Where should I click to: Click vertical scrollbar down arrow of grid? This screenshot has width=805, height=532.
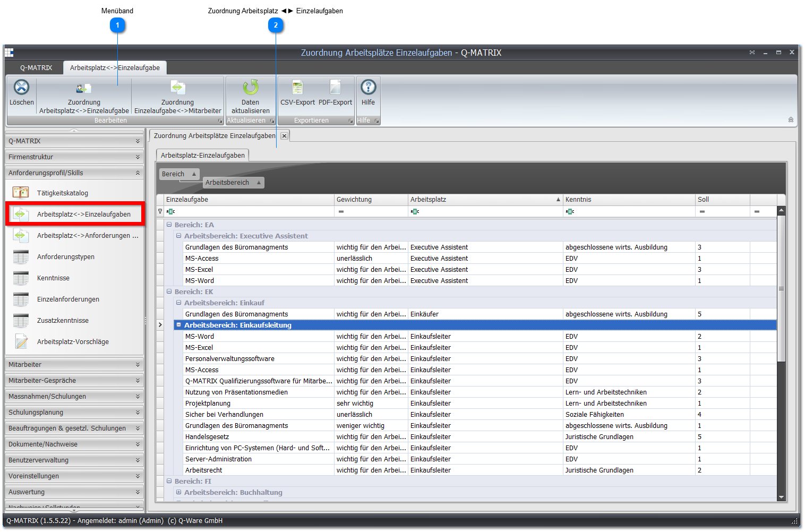(x=781, y=497)
